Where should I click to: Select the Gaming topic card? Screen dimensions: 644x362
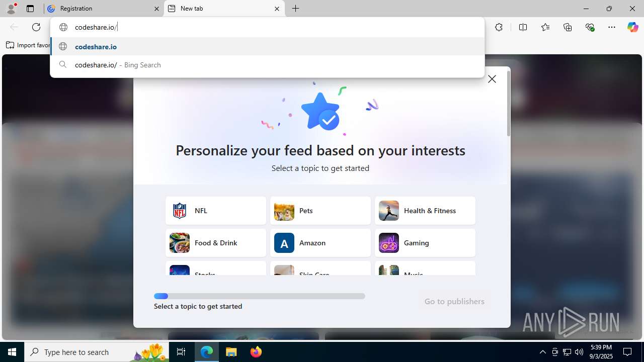425,243
